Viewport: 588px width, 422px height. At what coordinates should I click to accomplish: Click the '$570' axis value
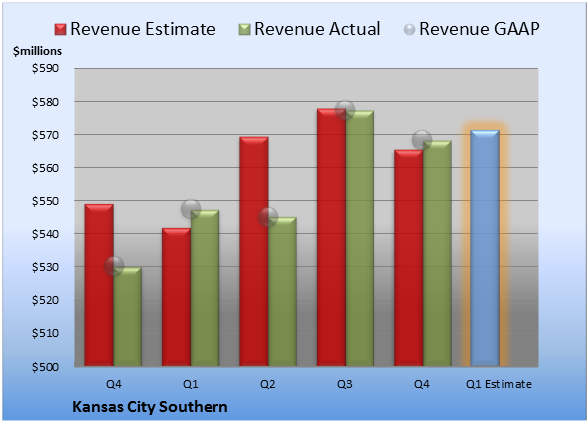pos(45,135)
